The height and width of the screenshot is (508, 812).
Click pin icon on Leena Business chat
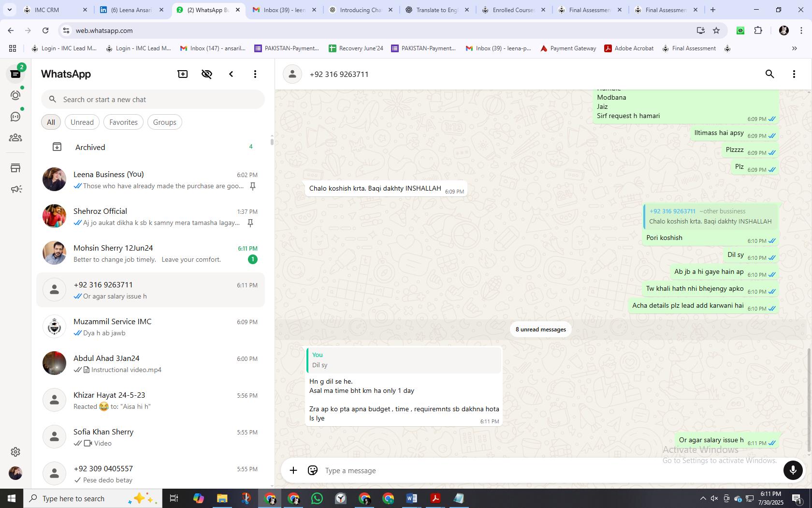tap(252, 186)
